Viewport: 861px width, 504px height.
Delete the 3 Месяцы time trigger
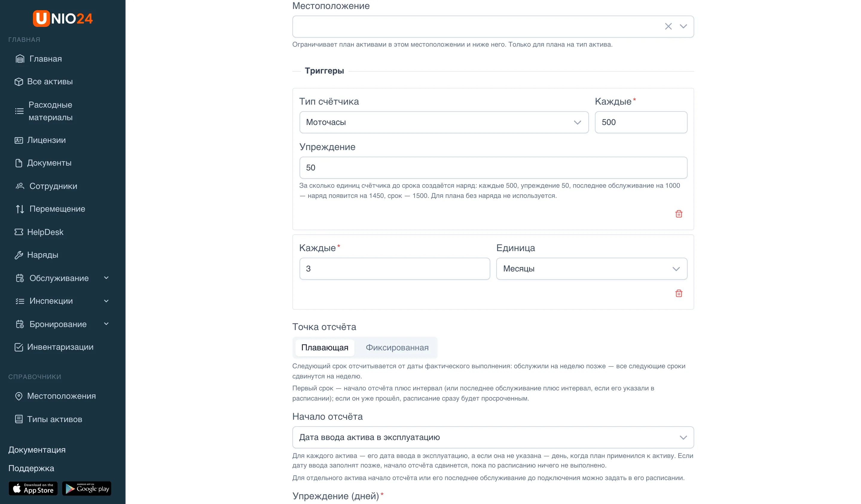click(679, 294)
